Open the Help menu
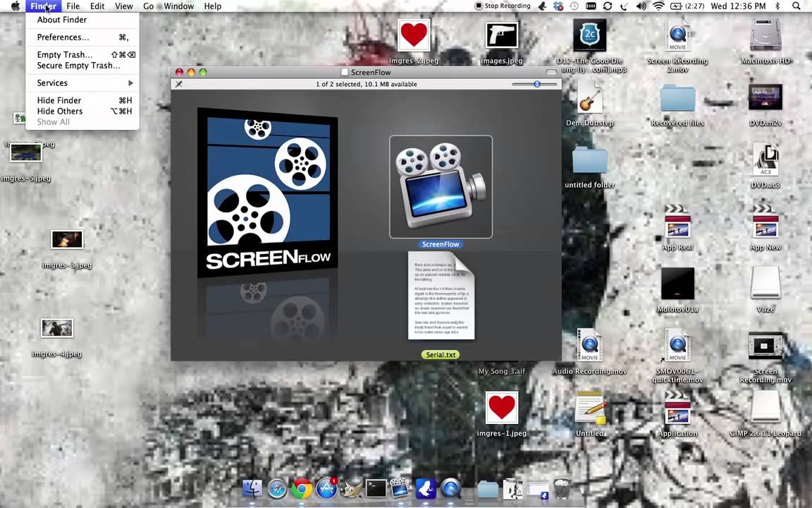This screenshot has height=508, width=812. [x=212, y=6]
